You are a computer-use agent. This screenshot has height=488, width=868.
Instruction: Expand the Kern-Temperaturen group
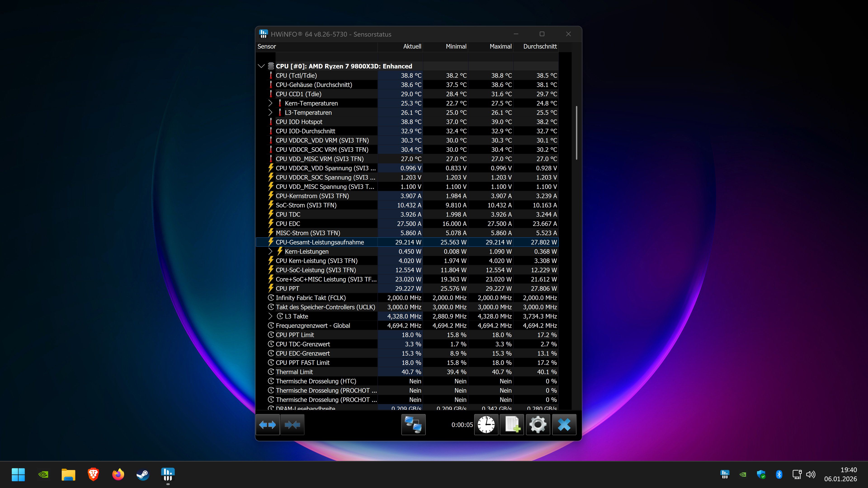[271, 103]
